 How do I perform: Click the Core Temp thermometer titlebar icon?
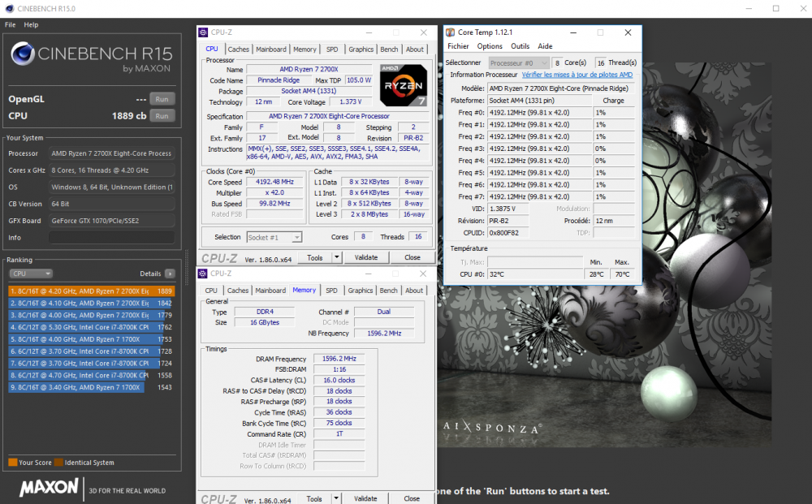tap(451, 32)
